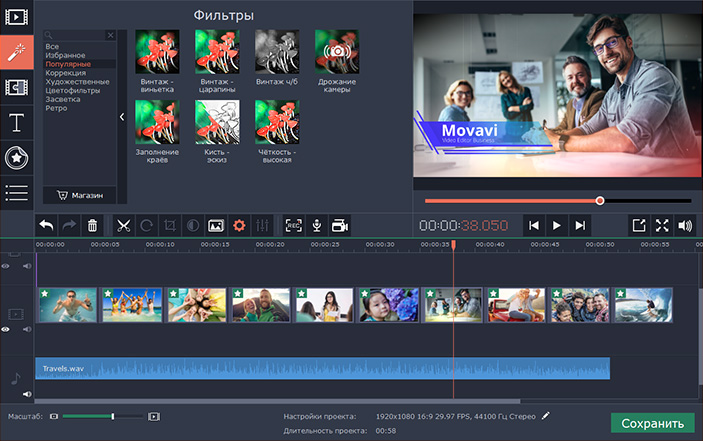
Task: Delete selected clip with trash icon
Action: 93,226
